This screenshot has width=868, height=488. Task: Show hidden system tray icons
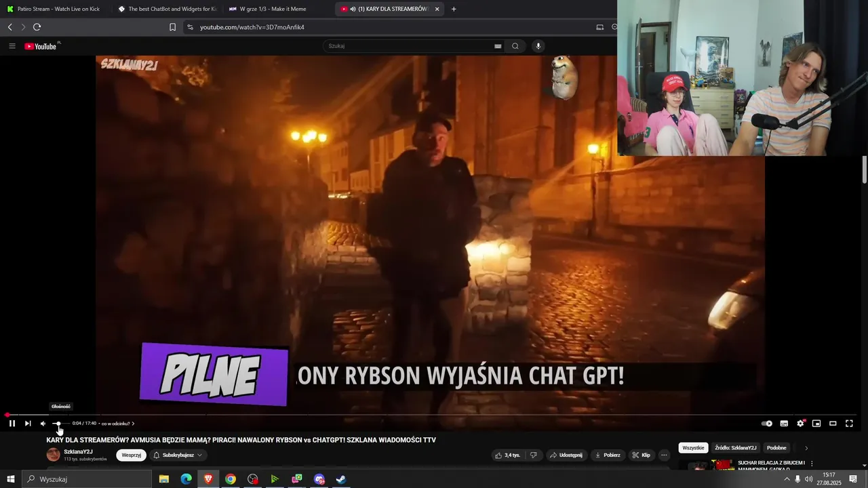pos(787,479)
